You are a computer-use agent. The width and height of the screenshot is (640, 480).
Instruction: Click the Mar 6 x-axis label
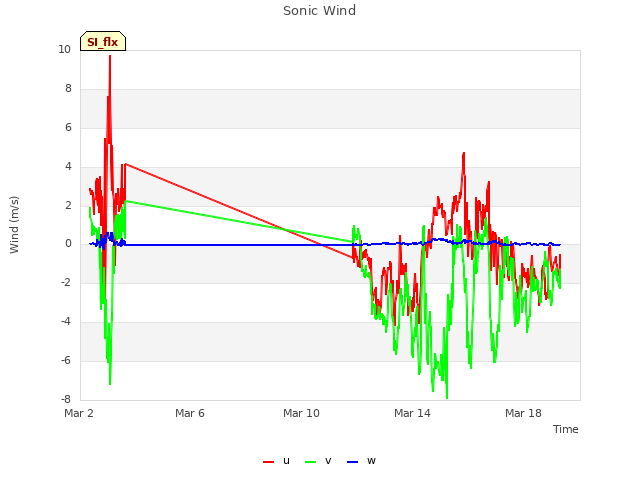point(190,413)
